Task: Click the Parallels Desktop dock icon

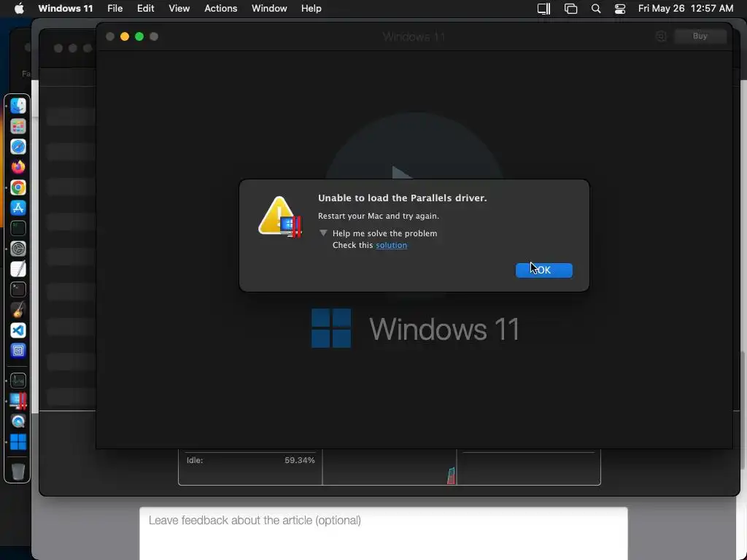Action: 18,401
